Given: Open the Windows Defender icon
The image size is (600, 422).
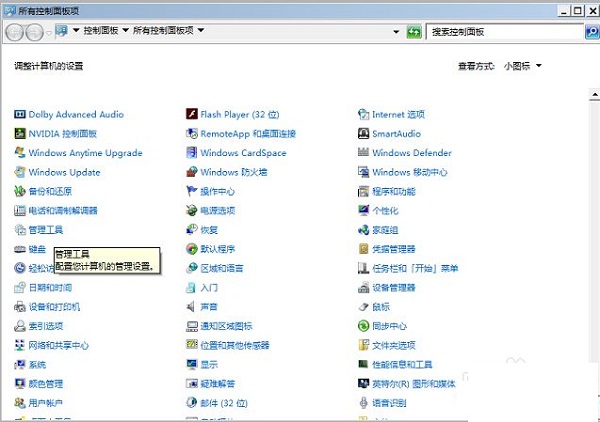Looking at the screenshot, I should (x=363, y=153).
